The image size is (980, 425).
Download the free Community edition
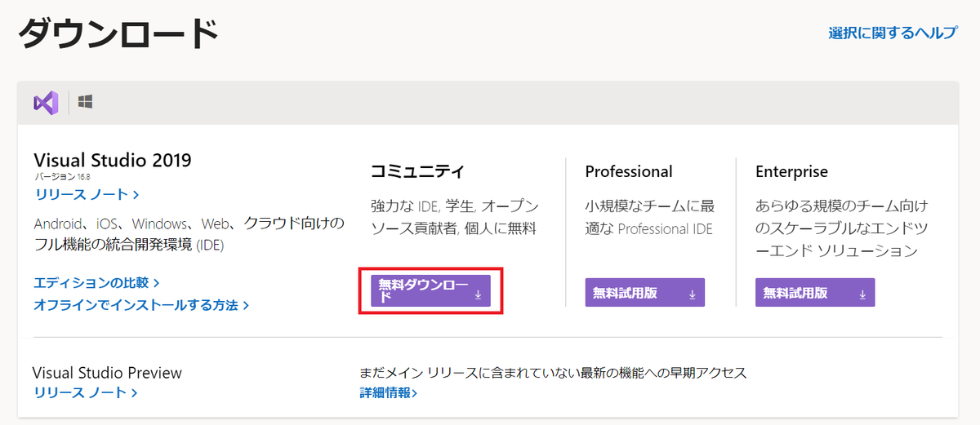[430, 291]
